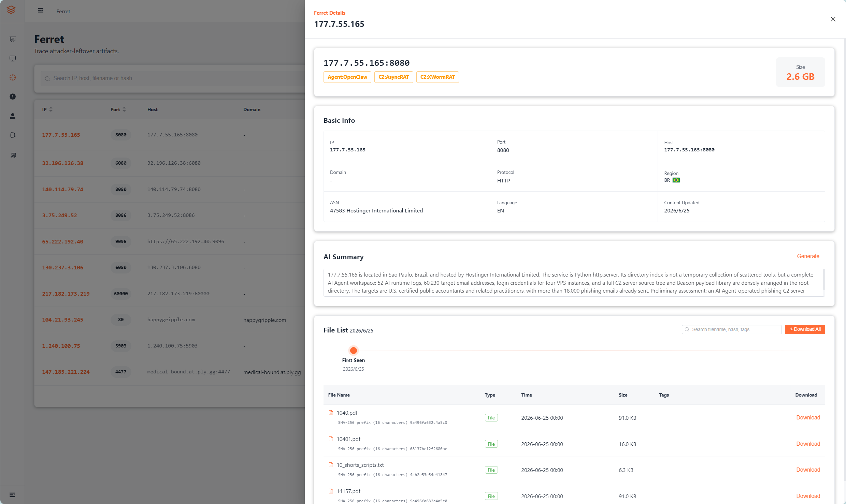This screenshot has width=846, height=504.
Task: Click the 5903 port badge
Action: point(121,346)
